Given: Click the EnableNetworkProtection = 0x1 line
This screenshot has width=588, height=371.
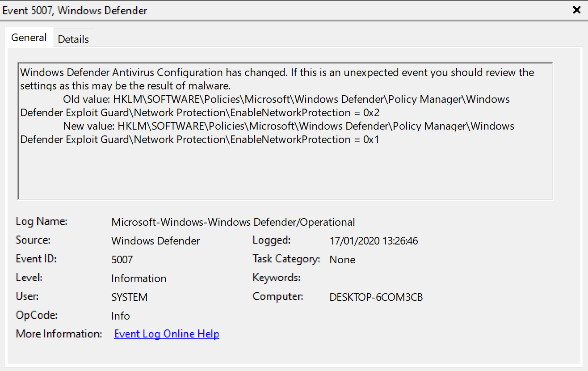Looking at the screenshot, I should click(199, 139).
